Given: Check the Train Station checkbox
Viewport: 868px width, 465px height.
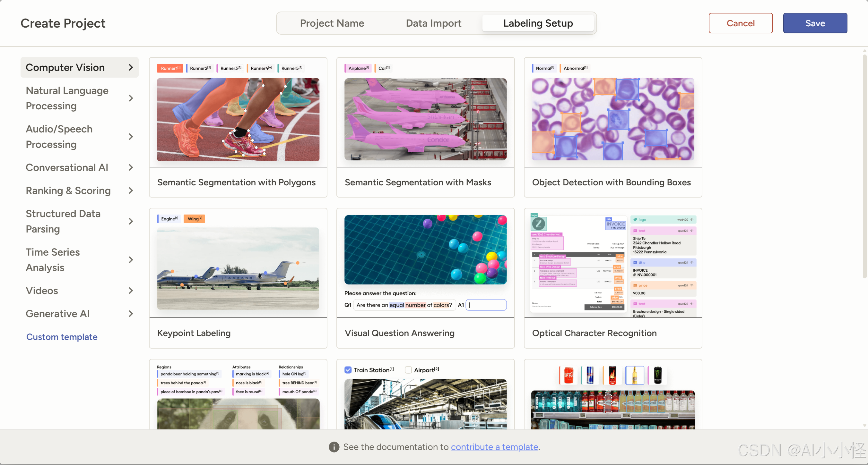Looking at the screenshot, I should 348,370.
